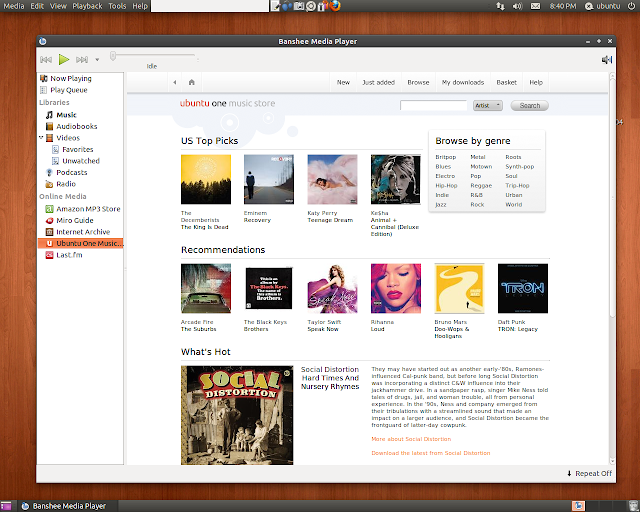Browse the Britpop genre

(x=445, y=157)
